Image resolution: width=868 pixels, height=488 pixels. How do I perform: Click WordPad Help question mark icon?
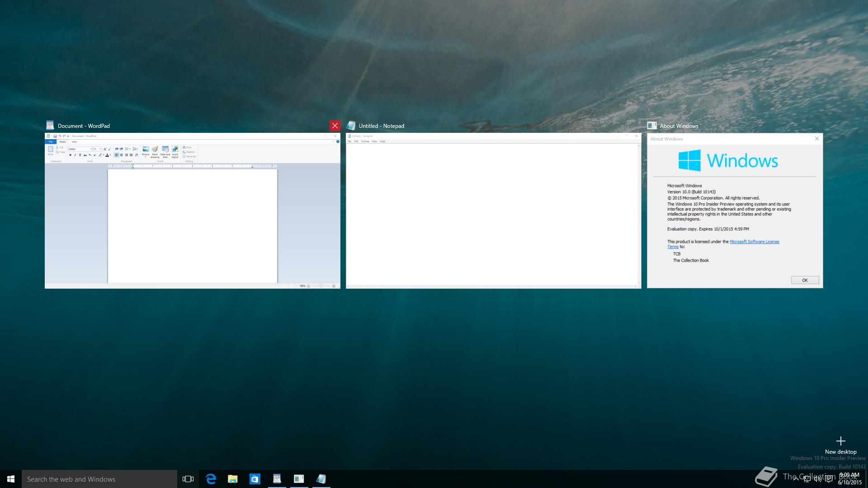(338, 142)
